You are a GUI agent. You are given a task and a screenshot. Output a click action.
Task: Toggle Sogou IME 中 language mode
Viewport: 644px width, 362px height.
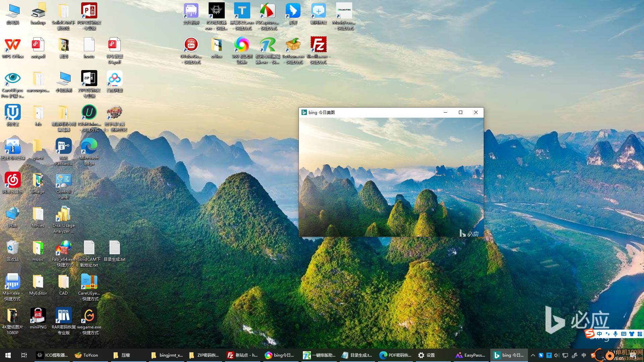[x=599, y=334]
